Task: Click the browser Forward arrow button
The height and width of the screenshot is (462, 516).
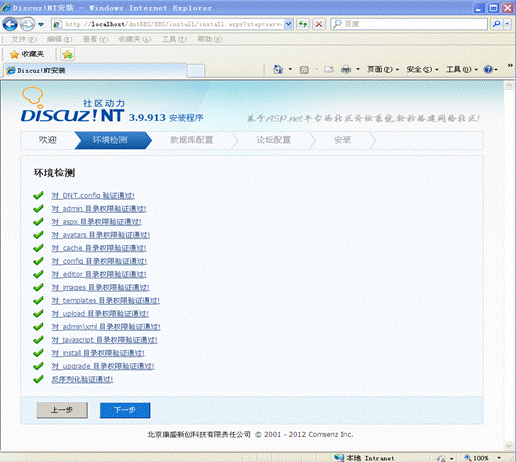Action: [27, 24]
